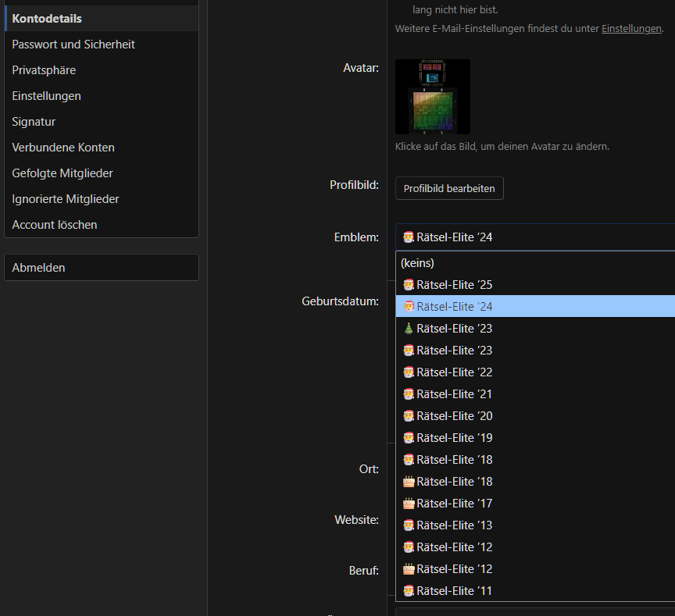Image resolution: width=675 pixels, height=616 pixels.
Task: Choose Rätsel-Elite '21 emblem
Action: point(535,394)
